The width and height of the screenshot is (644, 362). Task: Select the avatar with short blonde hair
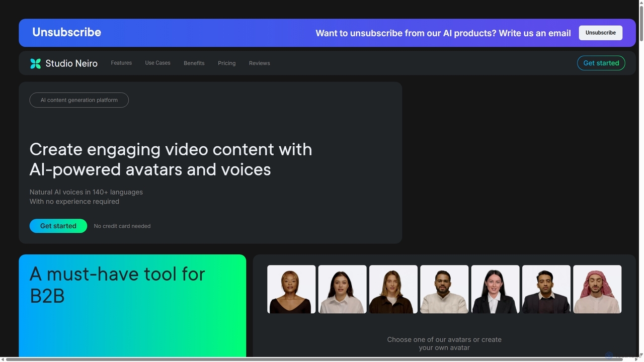pyautogui.click(x=291, y=290)
